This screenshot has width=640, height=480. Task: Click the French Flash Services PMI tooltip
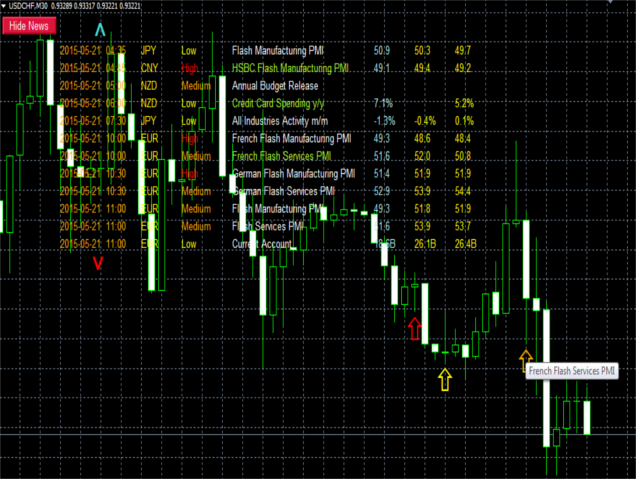[571, 371]
